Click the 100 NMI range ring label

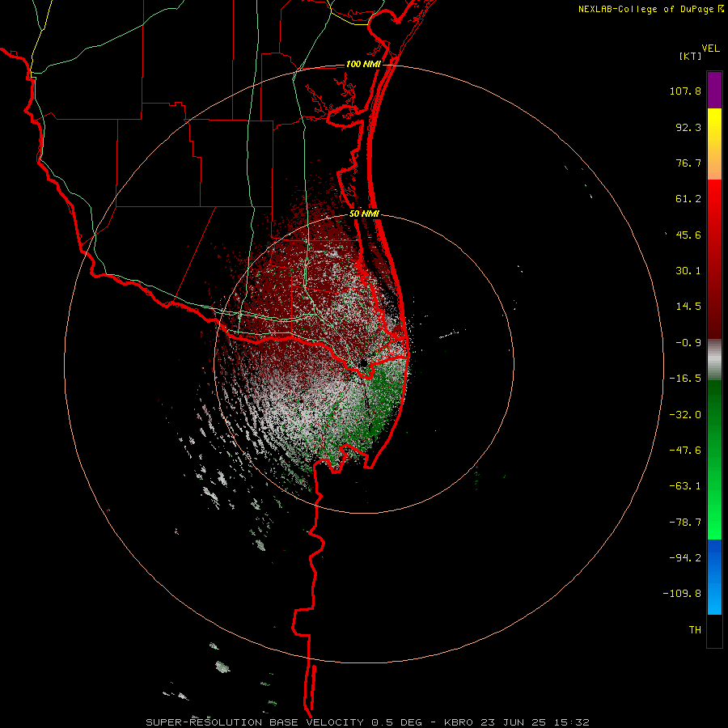pyautogui.click(x=363, y=64)
